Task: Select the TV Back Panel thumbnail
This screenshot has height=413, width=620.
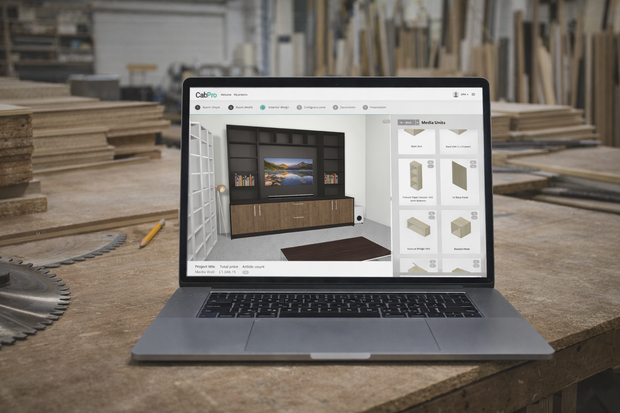Action: 460,182
